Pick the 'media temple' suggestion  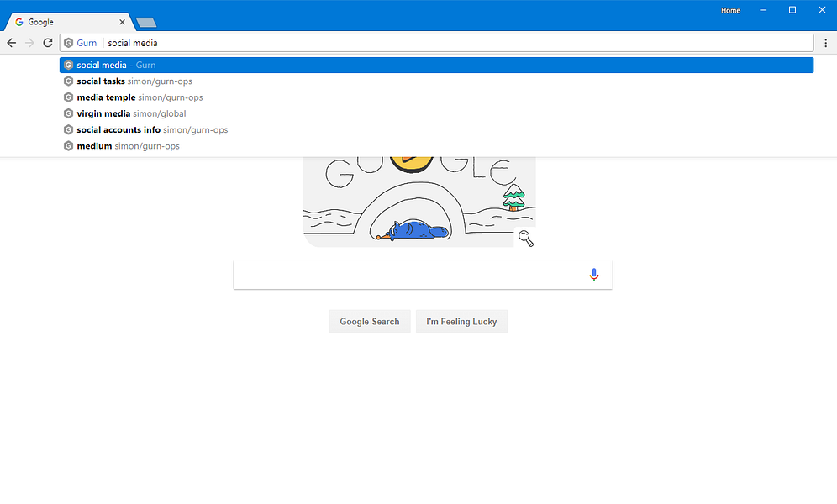[x=436, y=97]
